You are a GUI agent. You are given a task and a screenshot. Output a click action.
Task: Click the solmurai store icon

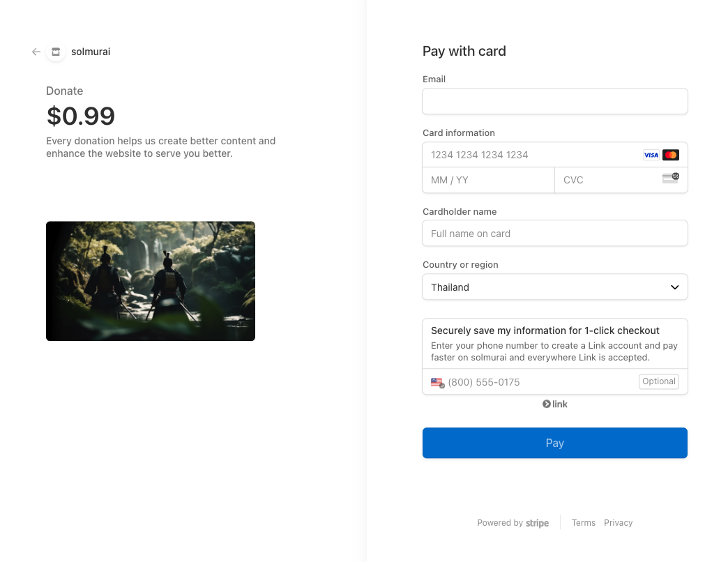click(56, 52)
